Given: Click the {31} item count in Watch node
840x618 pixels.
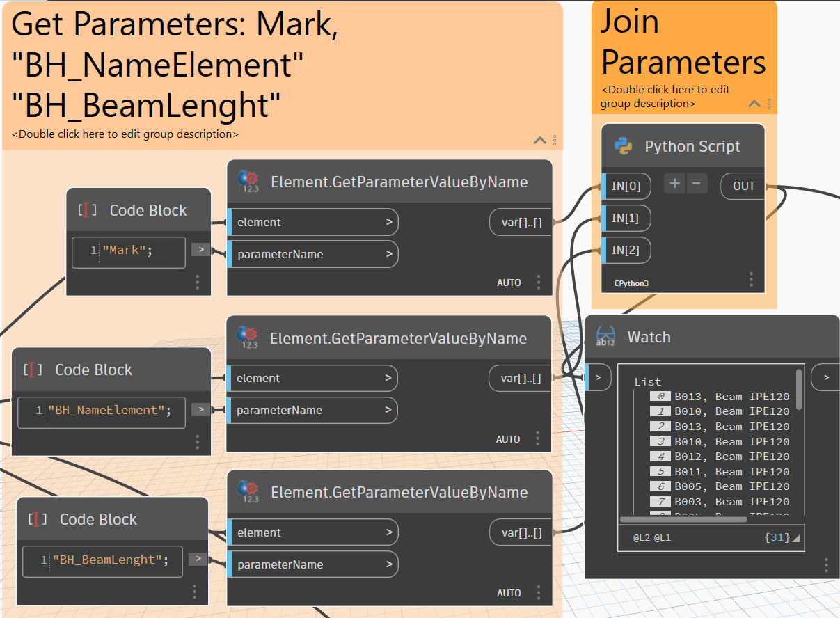Looking at the screenshot, I should click(x=777, y=538).
